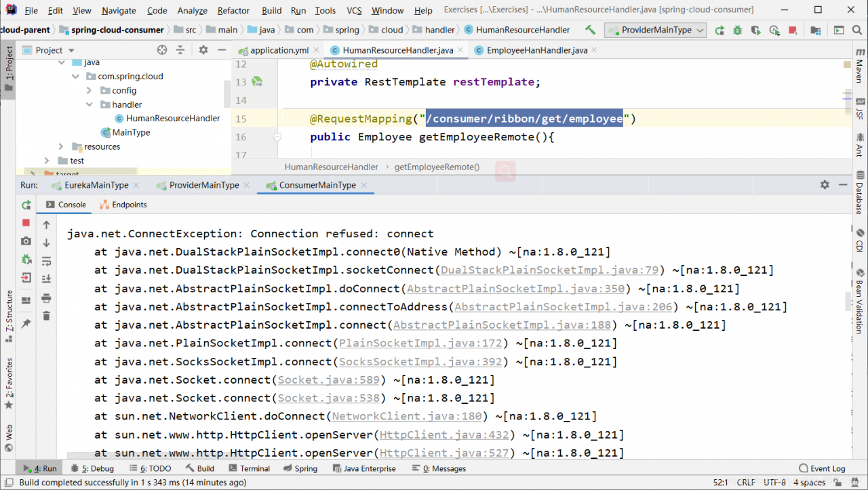Click getEmployeeRemote() breadcrumb
Viewport: 868px width, 490px height.
437,167
